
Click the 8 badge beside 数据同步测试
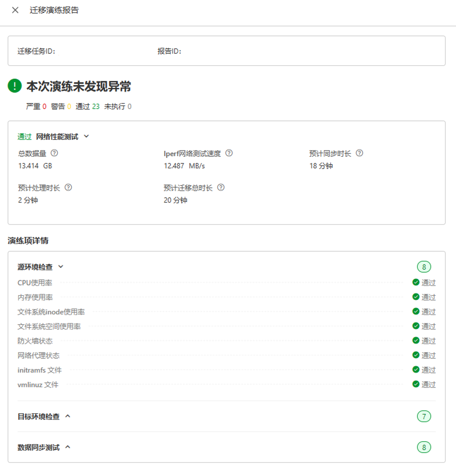[x=424, y=447]
